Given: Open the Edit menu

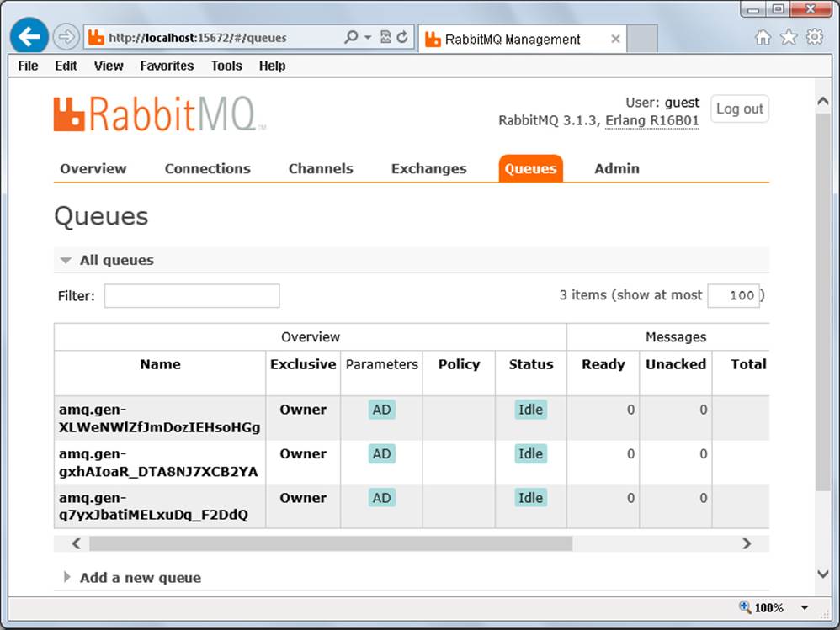Looking at the screenshot, I should [x=66, y=66].
